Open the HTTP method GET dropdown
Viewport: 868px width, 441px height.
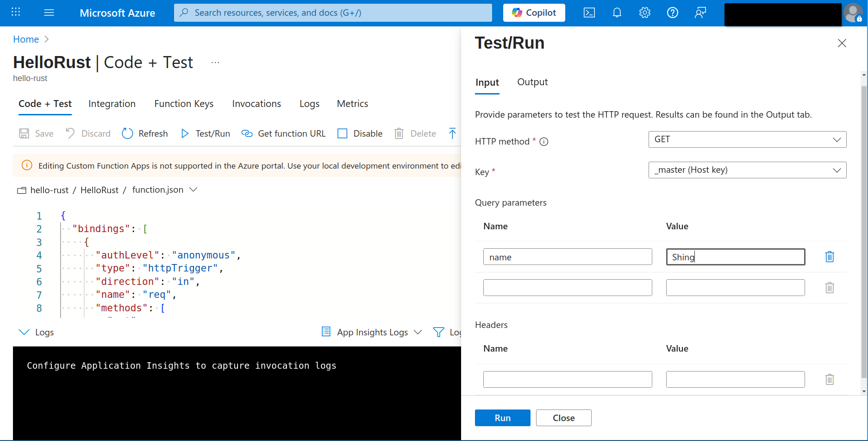[747, 139]
